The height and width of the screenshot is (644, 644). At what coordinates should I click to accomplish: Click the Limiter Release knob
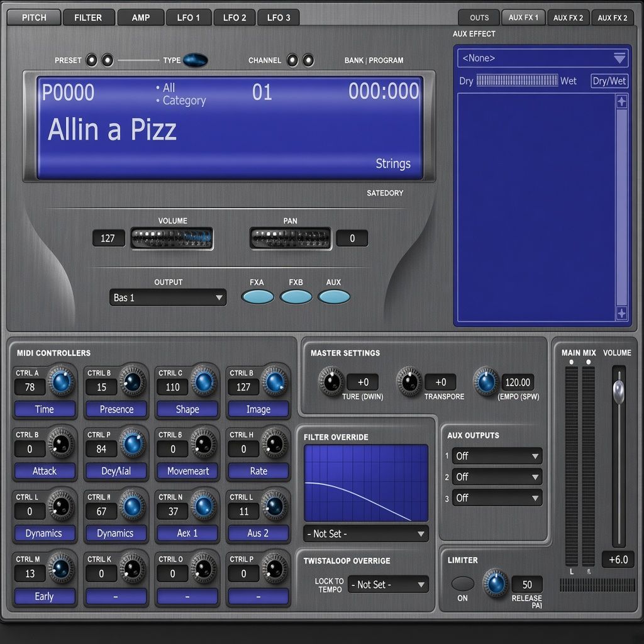coord(496,583)
